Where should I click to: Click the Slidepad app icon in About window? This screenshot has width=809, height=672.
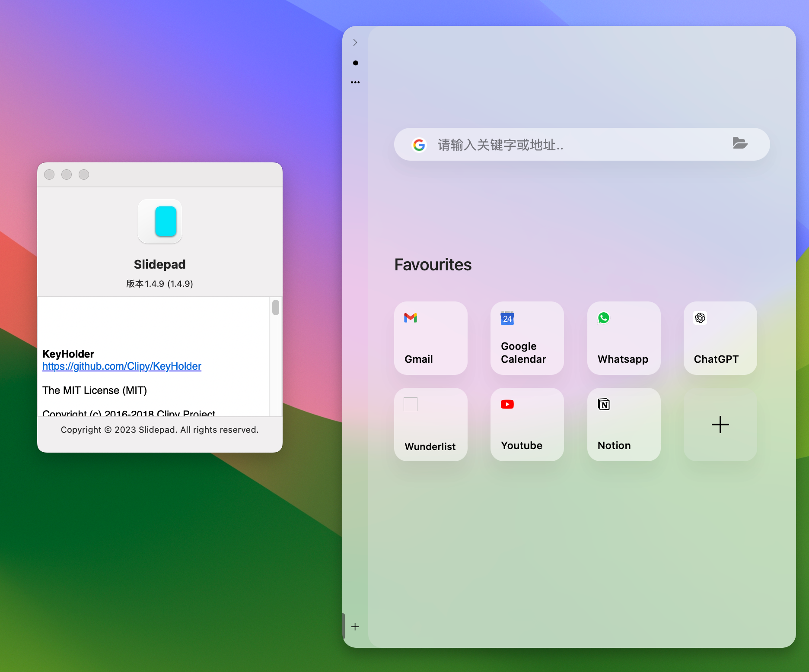(x=159, y=222)
